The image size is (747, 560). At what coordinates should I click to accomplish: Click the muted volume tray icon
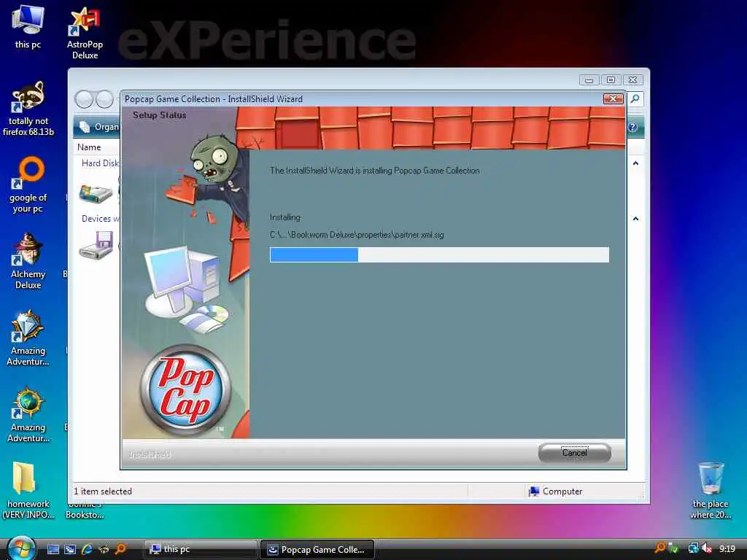(707, 548)
